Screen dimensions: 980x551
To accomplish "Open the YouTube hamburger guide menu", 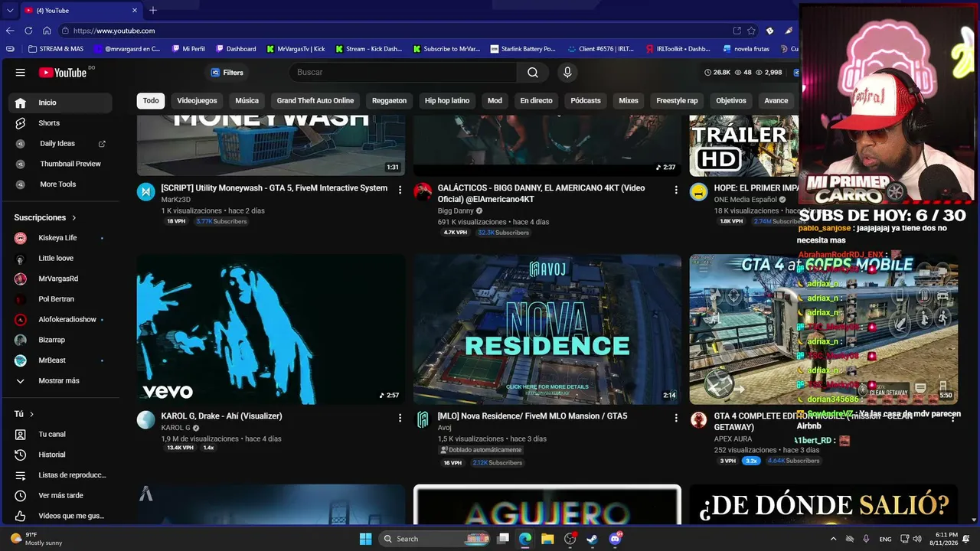I will point(21,73).
